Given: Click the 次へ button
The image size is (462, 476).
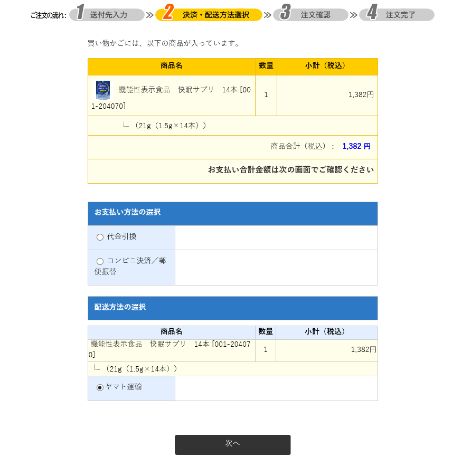Looking at the screenshot, I should point(232,444).
